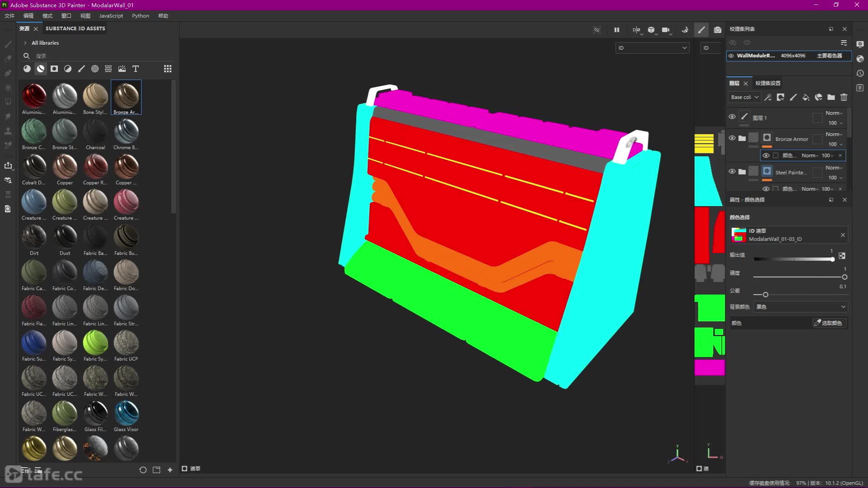Switch asset shelf to grid view icon

[x=168, y=69]
